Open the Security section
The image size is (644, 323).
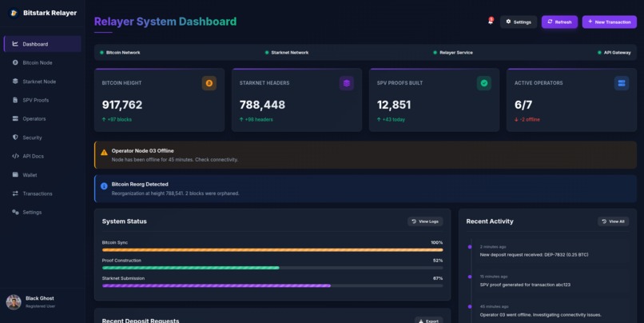tap(42, 138)
